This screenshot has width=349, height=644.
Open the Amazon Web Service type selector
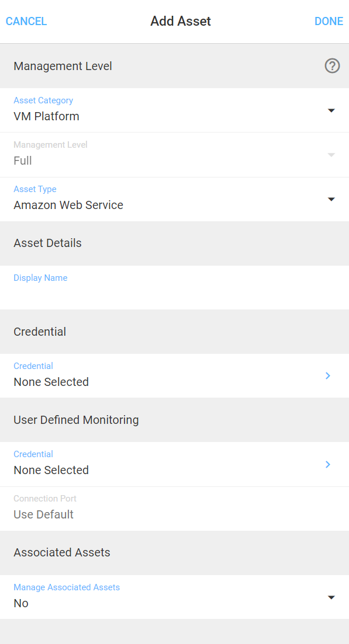pos(174,199)
